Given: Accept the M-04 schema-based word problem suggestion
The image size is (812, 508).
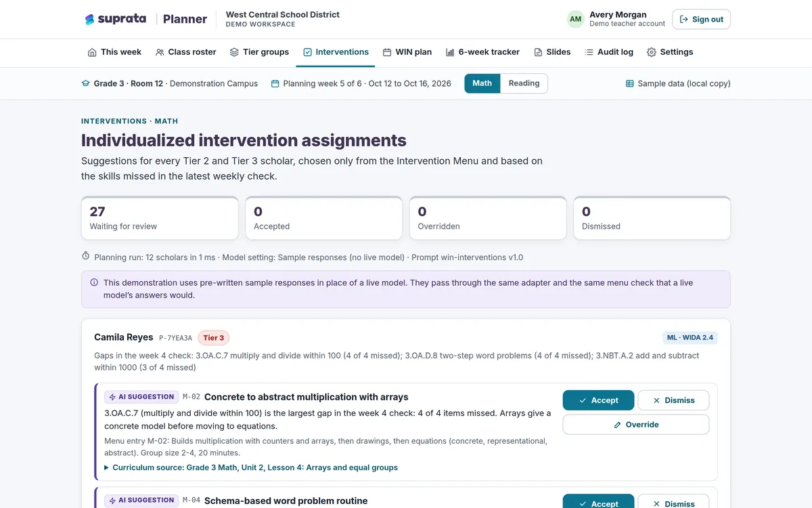Looking at the screenshot, I should click(x=598, y=501).
